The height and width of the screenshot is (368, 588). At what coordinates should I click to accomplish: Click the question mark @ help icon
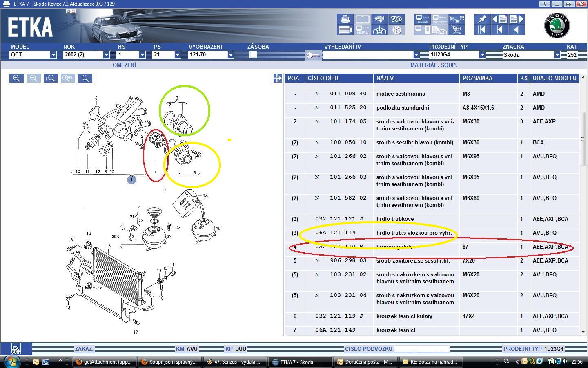click(x=396, y=19)
